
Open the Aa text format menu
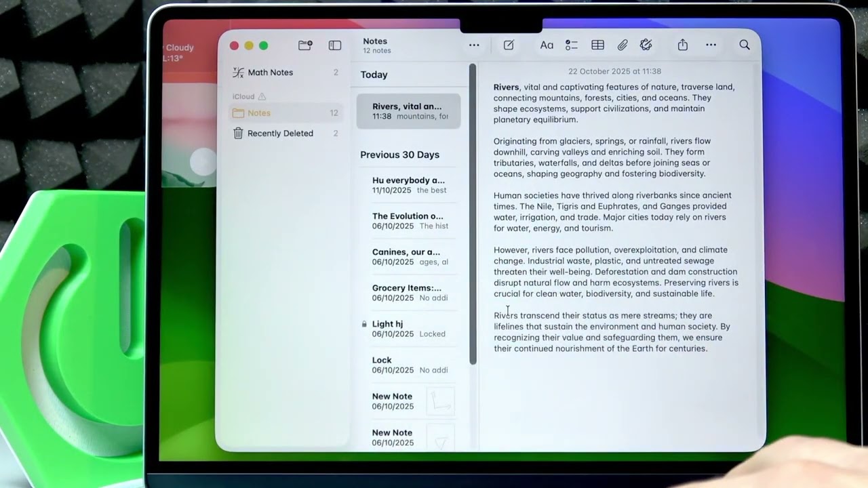coord(547,45)
